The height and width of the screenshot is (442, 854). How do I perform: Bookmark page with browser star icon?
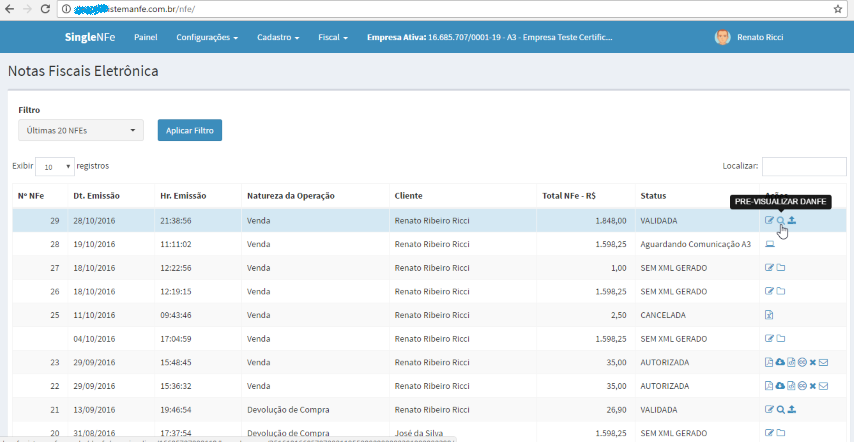click(838, 8)
